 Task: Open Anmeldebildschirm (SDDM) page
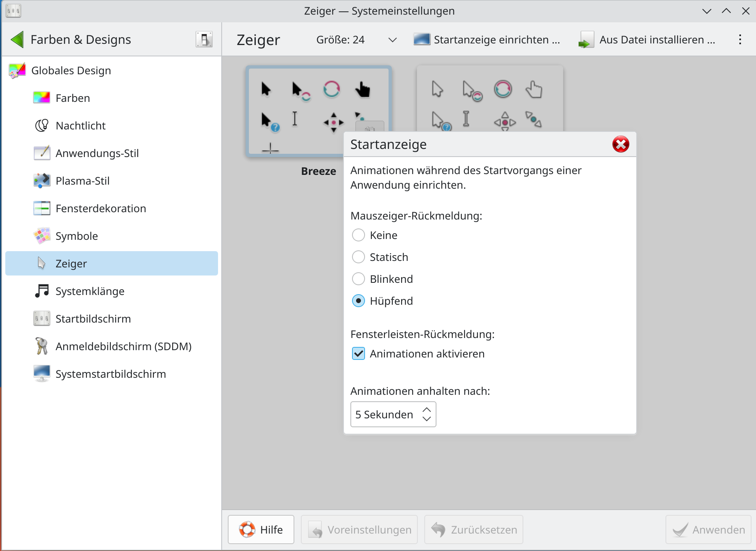(112, 347)
